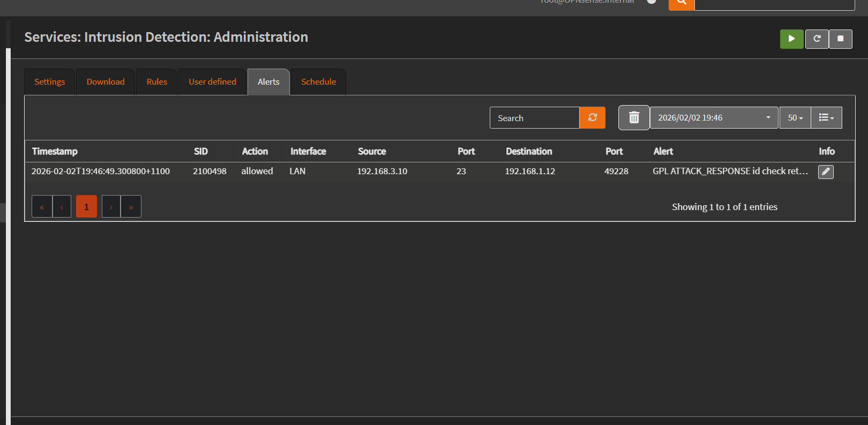
Task: Open alert info pencil icon
Action: (x=825, y=172)
